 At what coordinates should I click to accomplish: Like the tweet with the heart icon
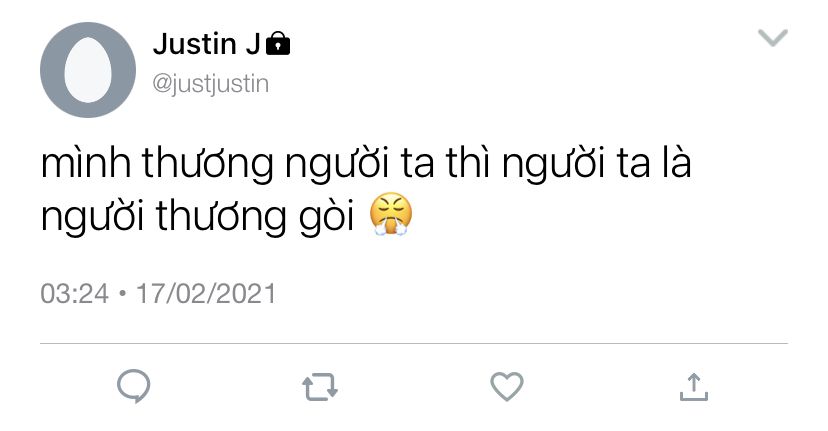pos(507,387)
